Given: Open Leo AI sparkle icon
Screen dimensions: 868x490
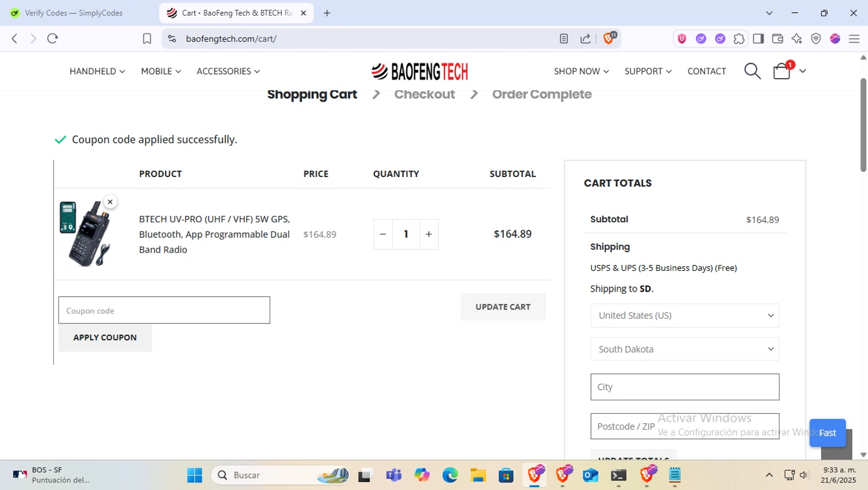Looking at the screenshot, I should [x=797, y=39].
